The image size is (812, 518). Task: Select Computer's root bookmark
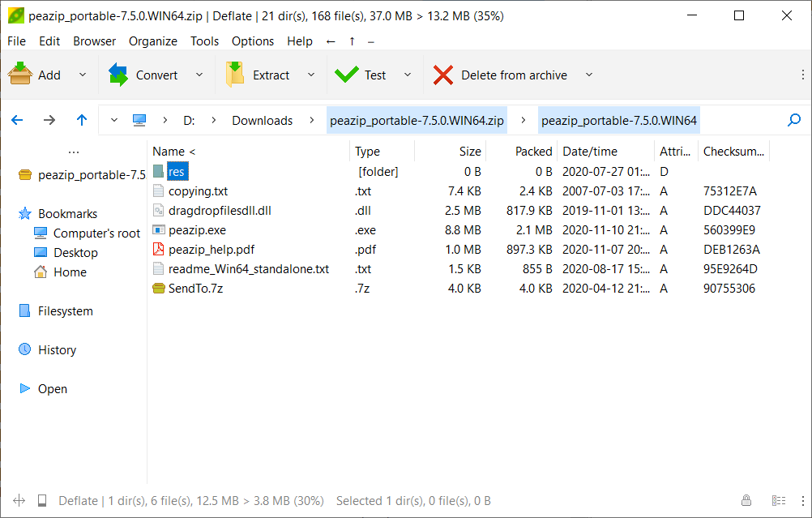point(96,233)
